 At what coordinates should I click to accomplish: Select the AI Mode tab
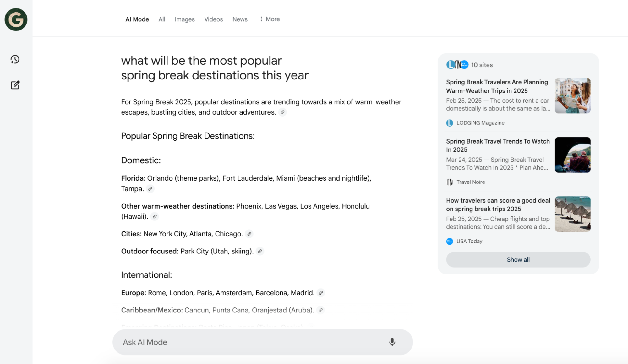pos(137,19)
